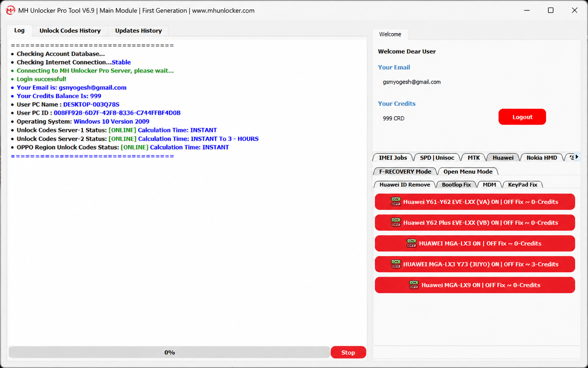
Task: Select the Bootlop Fix tab
Action: pos(456,184)
